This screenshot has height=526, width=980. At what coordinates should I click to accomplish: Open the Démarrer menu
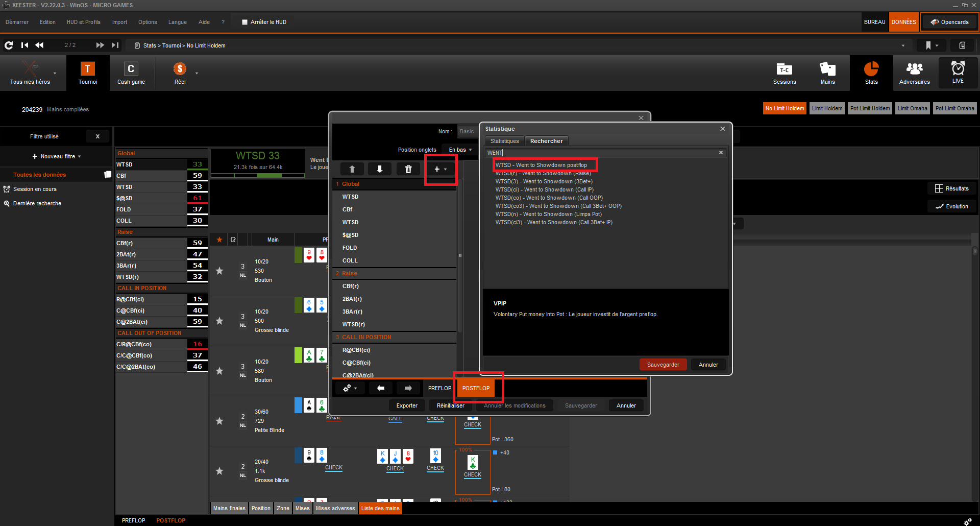coord(17,22)
